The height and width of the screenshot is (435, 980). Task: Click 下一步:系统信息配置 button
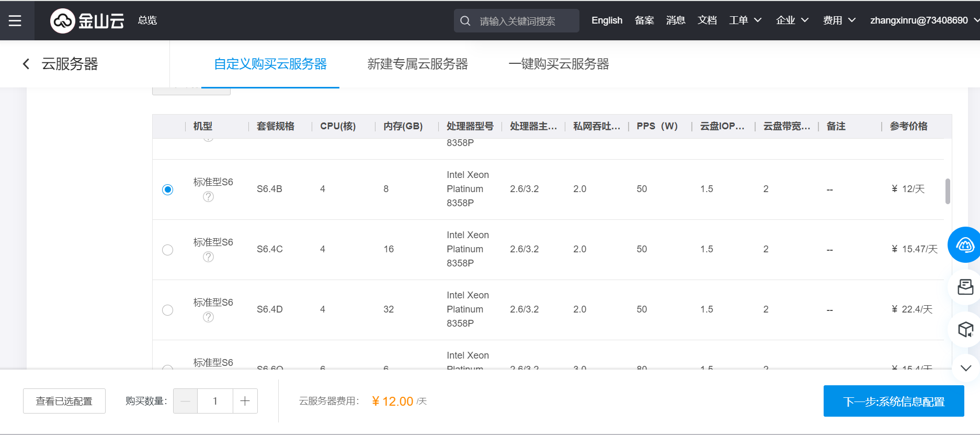pos(893,401)
